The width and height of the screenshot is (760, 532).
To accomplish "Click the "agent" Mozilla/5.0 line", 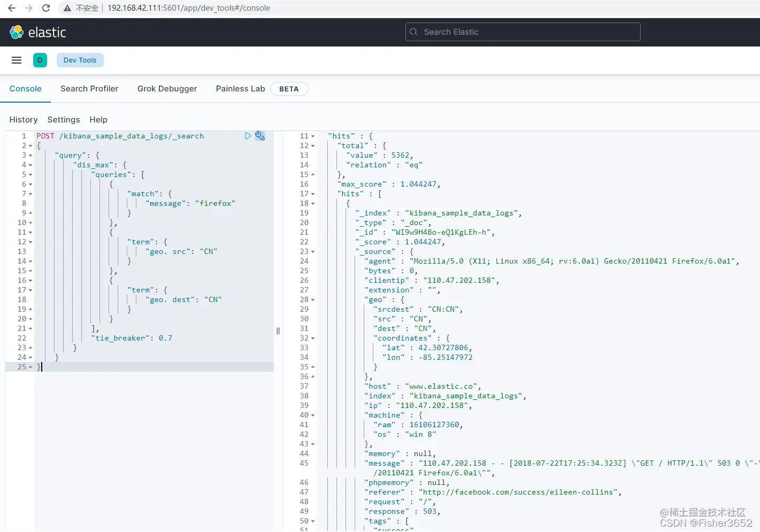I will click(552, 261).
